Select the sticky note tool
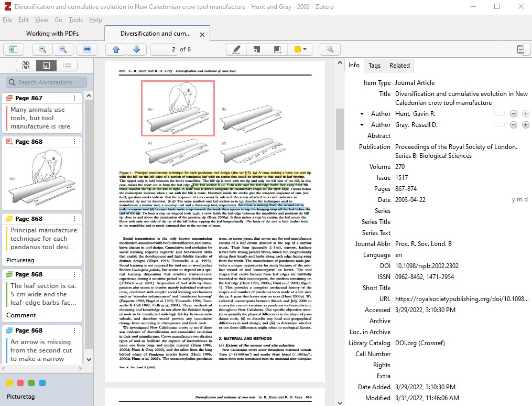Screen dimensions: 532x406 pyautogui.click(x=257, y=49)
